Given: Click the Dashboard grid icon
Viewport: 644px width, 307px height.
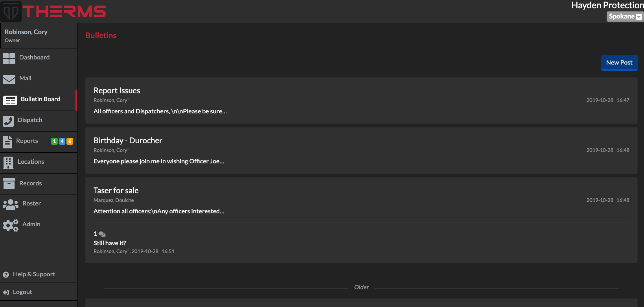Looking at the screenshot, I should tap(9, 59).
